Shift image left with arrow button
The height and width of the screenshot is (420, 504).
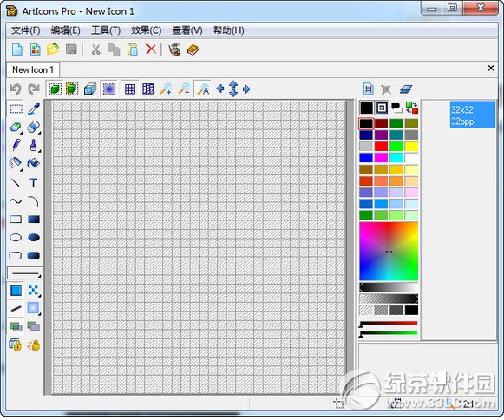pyautogui.click(x=220, y=89)
